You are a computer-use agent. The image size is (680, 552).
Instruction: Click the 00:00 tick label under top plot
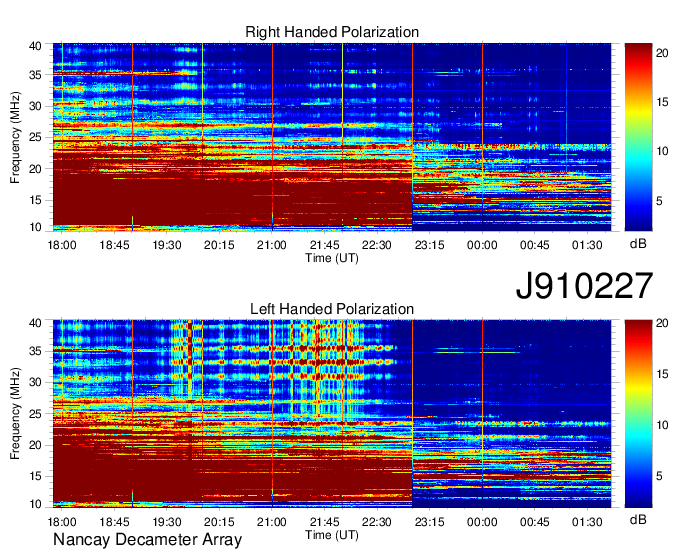point(482,245)
